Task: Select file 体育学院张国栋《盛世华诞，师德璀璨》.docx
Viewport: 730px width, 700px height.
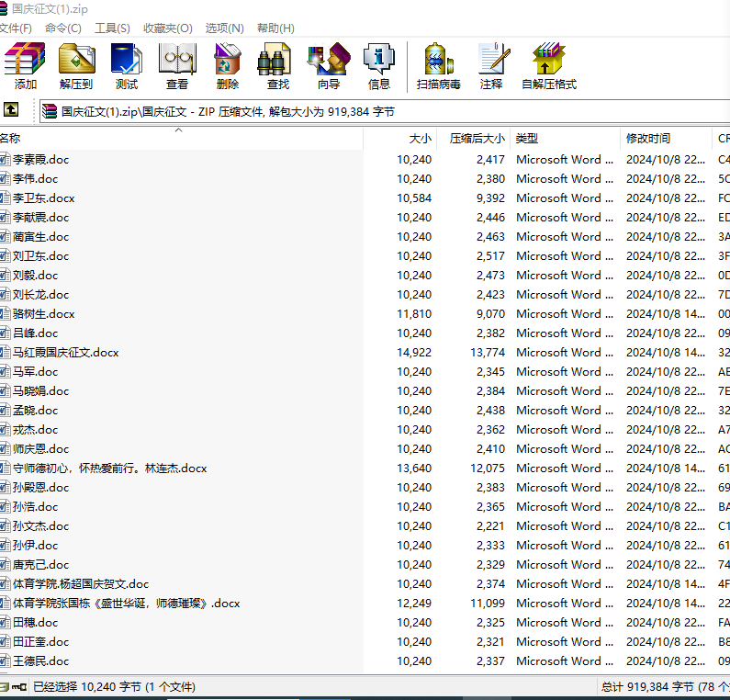Action: [x=126, y=604]
